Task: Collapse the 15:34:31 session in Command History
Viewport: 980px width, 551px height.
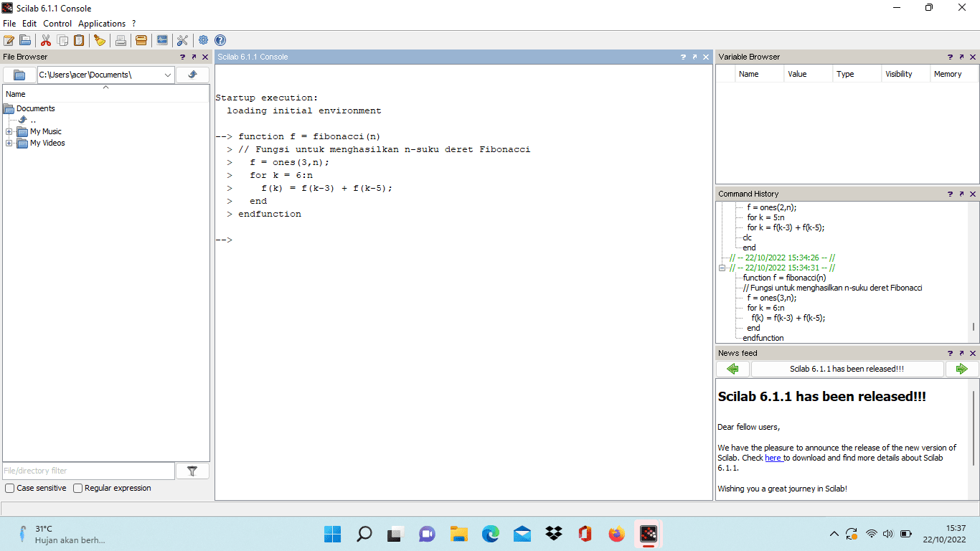Action: [x=723, y=268]
